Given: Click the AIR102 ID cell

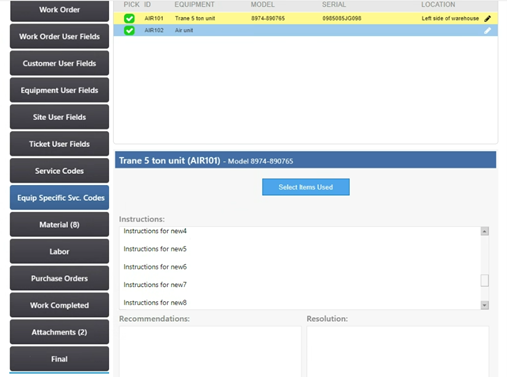Looking at the screenshot, I should pos(154,30).
